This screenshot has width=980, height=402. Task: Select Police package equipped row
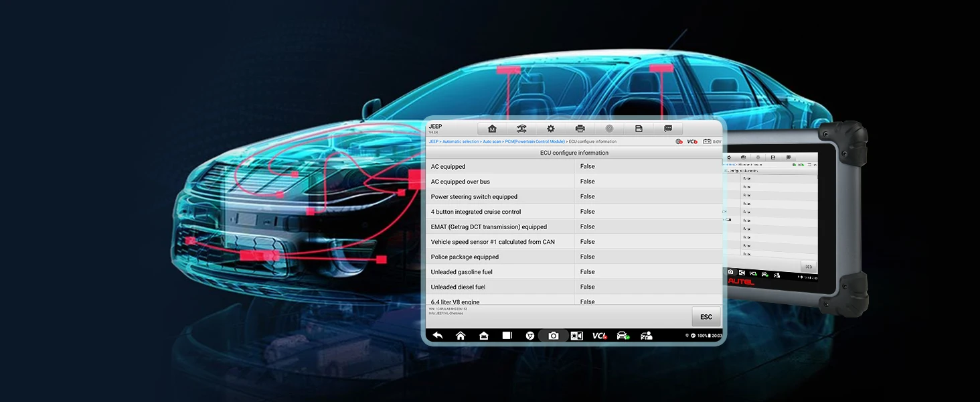coord(574,257)
